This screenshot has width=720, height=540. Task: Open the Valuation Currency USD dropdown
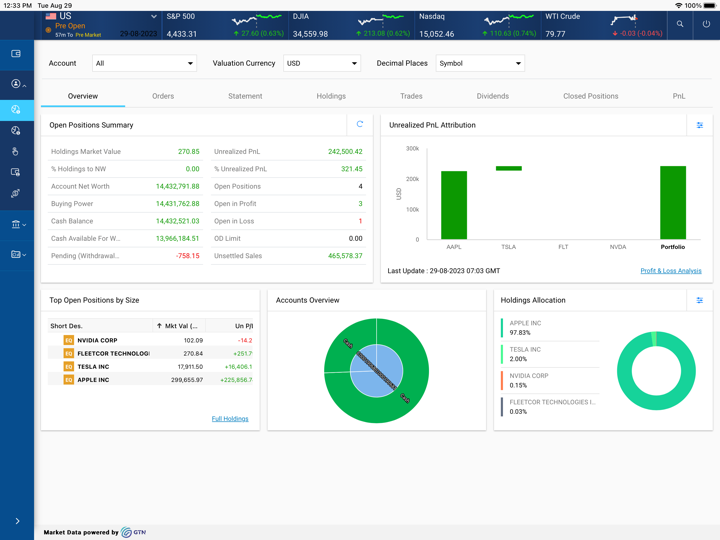coord(321,63)
